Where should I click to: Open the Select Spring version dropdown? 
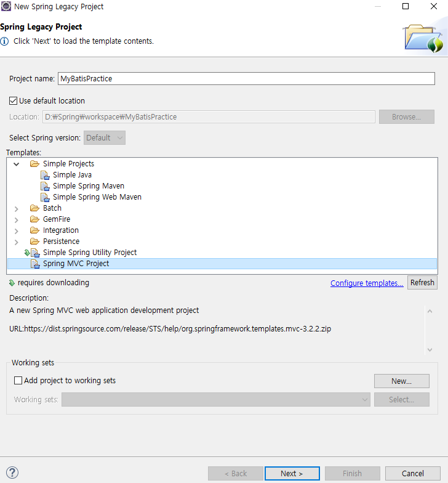pos(105,138)
